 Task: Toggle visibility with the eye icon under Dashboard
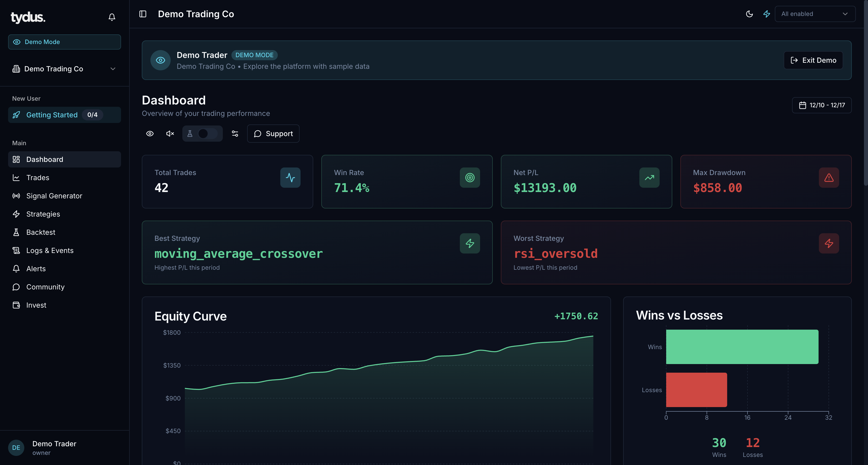(150, 134)
